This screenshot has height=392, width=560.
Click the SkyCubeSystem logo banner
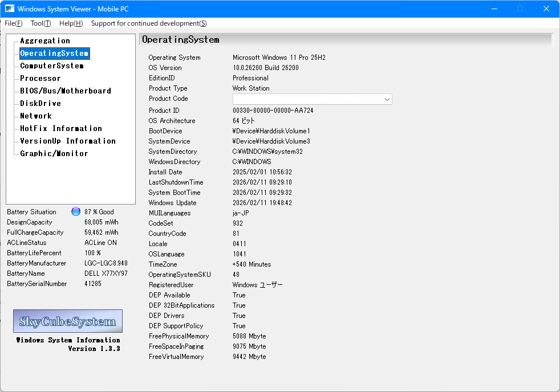(68, 321)
